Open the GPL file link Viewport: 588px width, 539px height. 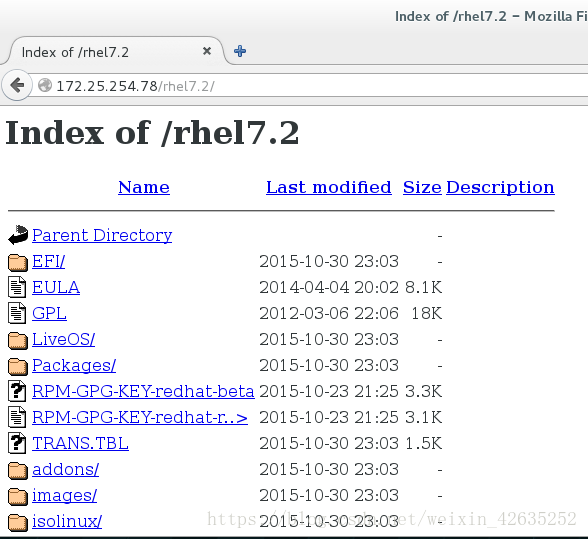(x=50, y=313)
